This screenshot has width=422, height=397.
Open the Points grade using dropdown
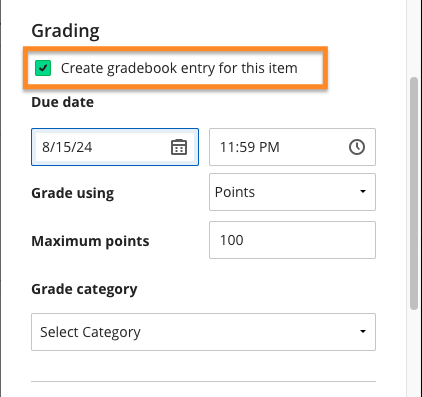coord(292,192)
